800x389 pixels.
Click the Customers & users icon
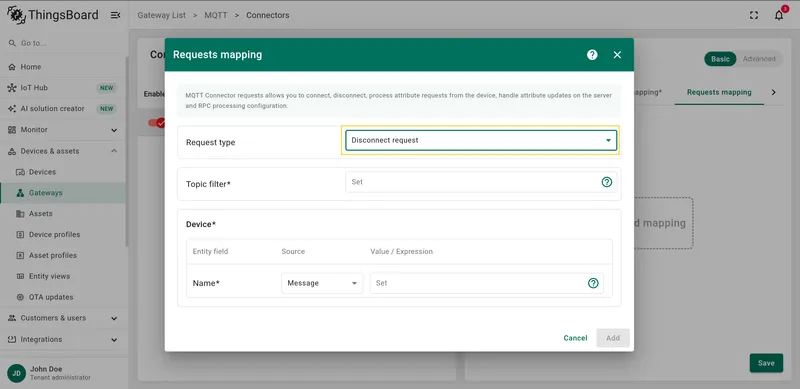coord(12,318)
